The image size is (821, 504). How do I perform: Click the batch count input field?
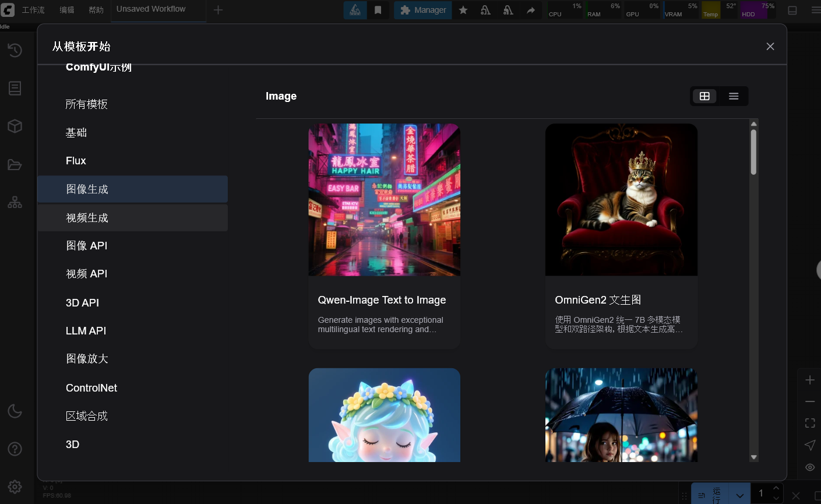click(761, 494)
